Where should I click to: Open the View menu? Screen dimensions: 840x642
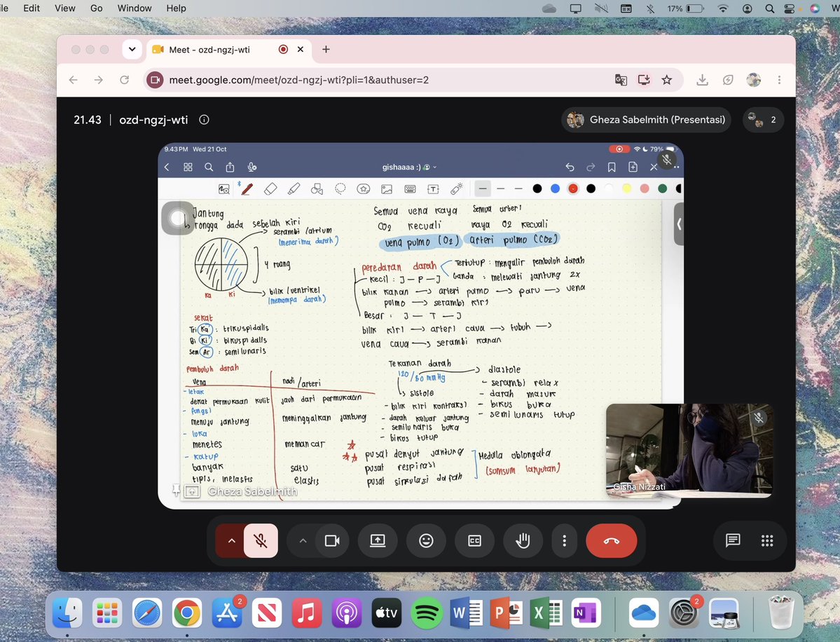65,8
